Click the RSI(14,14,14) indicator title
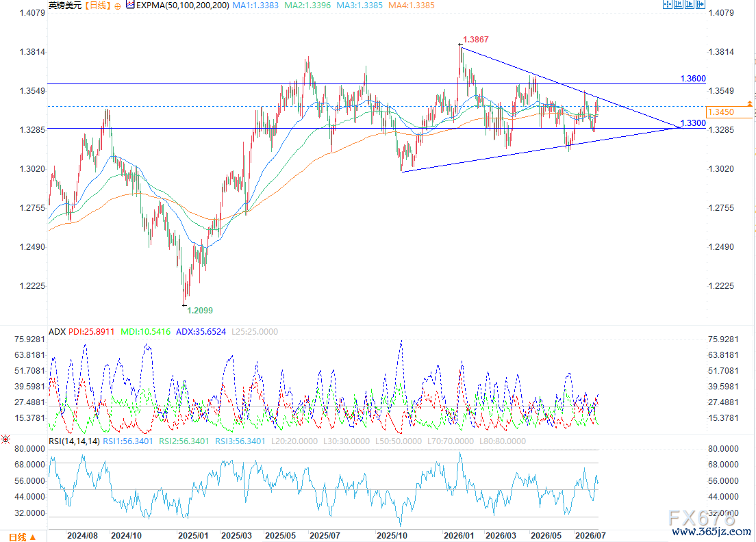The image size is (756, 542). coord(74,441)
